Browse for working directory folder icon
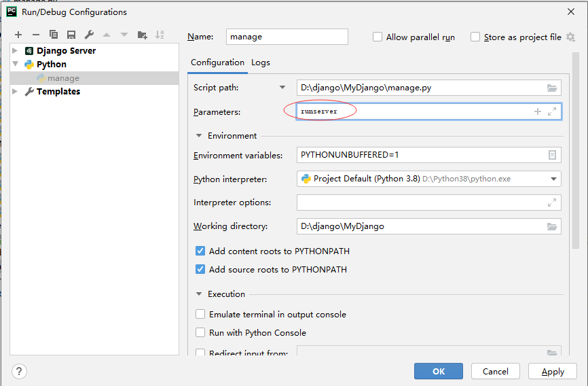 click(551, 226)
